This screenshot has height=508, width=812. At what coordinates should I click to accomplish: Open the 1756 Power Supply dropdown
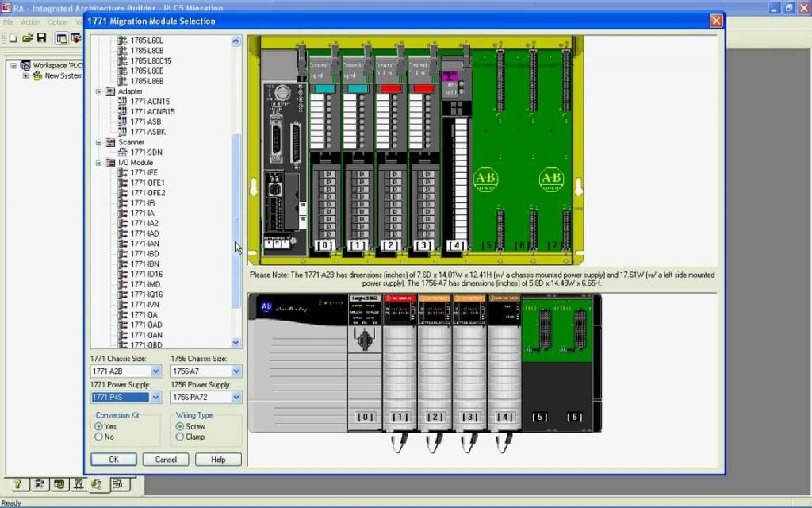click(236, 398)
